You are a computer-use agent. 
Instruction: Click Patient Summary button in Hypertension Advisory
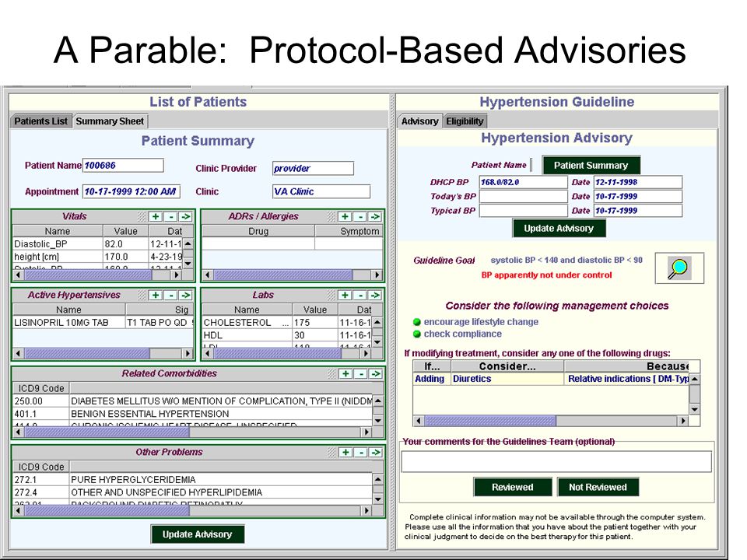[591, 165]
